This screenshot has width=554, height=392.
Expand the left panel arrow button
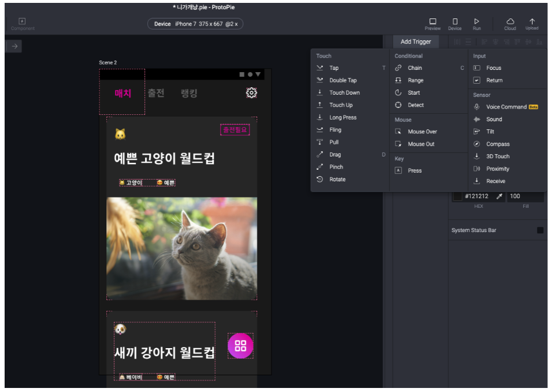coord(14,46)
